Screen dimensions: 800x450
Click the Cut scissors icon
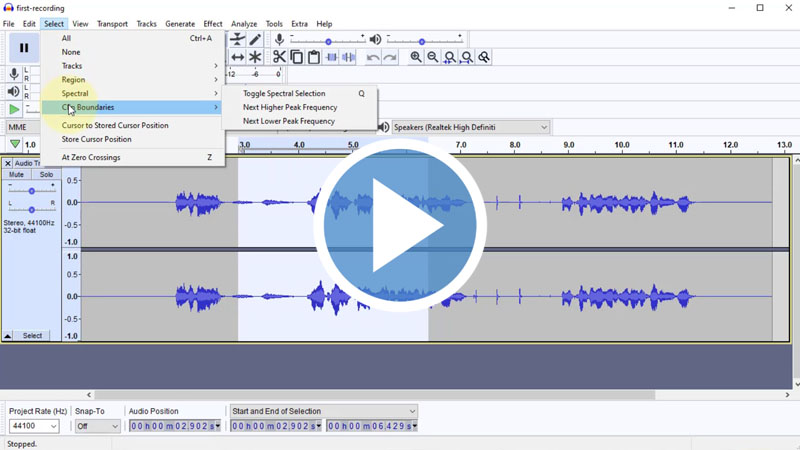point(279,57)
